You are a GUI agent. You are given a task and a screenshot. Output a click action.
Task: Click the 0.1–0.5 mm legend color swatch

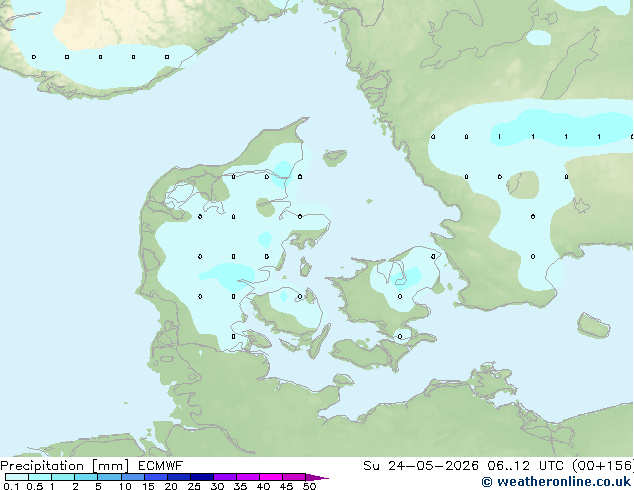tap(17, 477)
